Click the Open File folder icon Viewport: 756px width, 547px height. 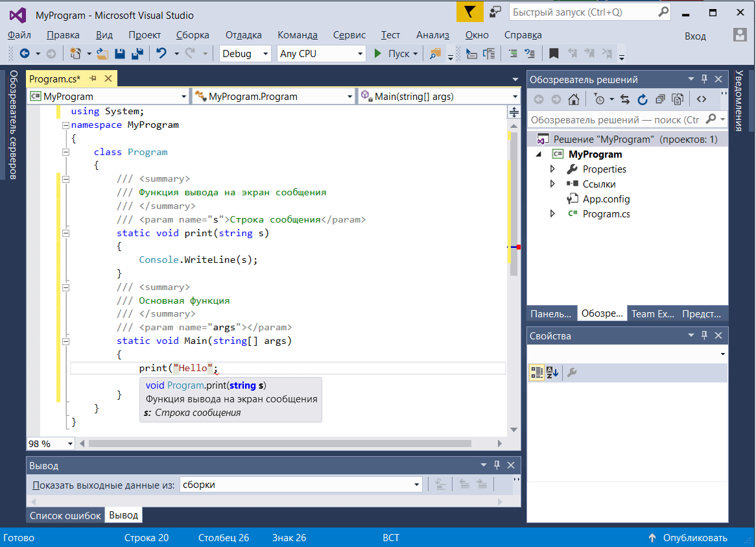click(x=102, y=54)
